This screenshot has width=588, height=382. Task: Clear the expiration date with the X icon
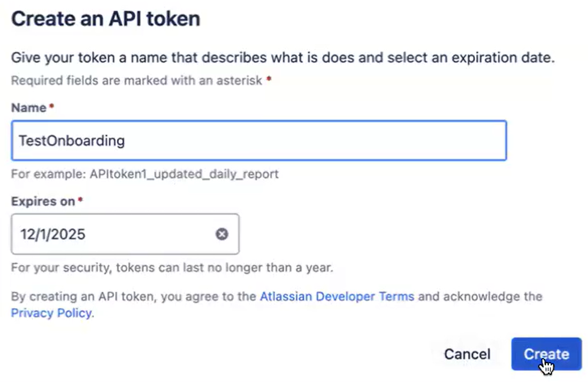[222, 234]
